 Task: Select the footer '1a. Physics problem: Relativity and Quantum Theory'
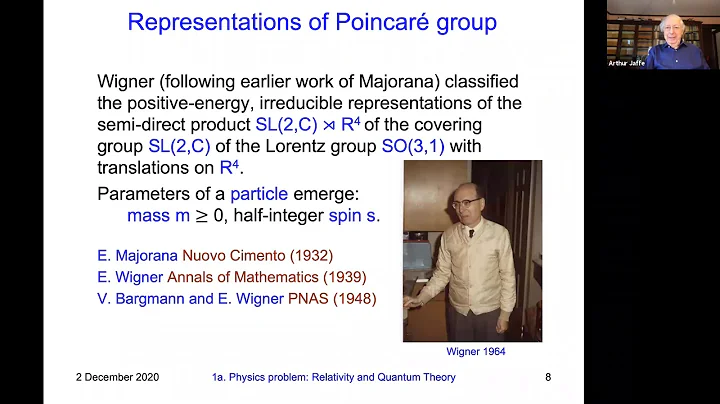(x=334, y=377)
